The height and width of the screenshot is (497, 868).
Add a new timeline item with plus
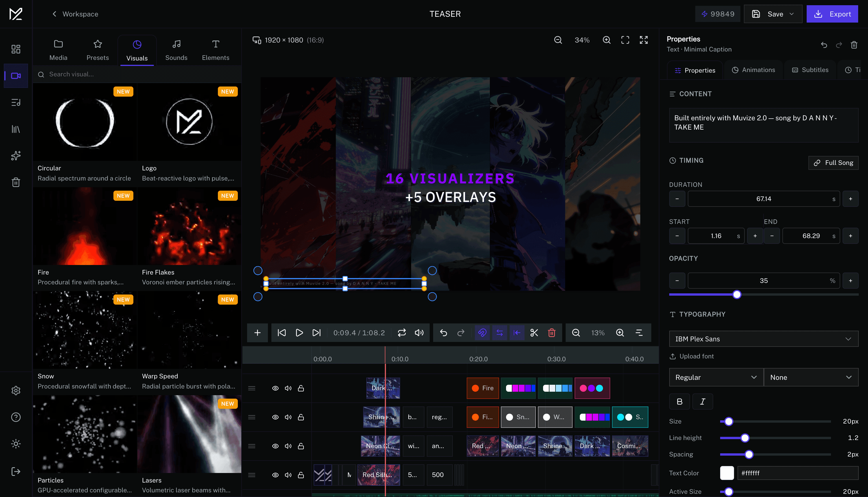258,332
